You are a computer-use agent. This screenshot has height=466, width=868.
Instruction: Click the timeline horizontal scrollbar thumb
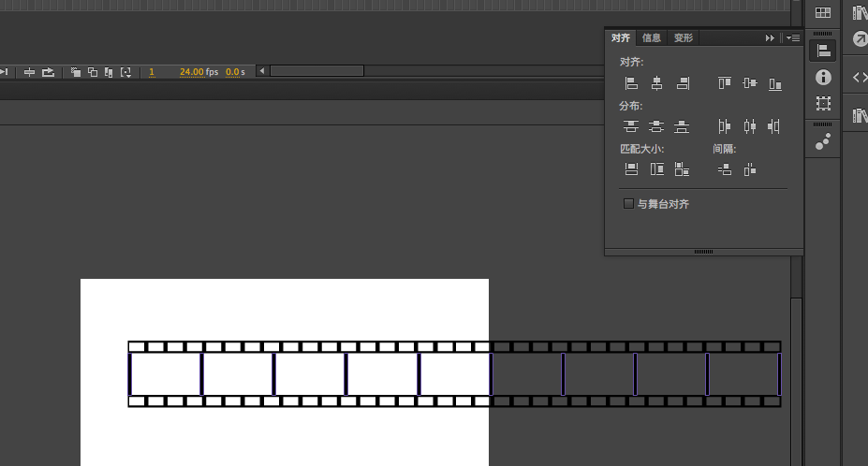[x=316, y=71]
